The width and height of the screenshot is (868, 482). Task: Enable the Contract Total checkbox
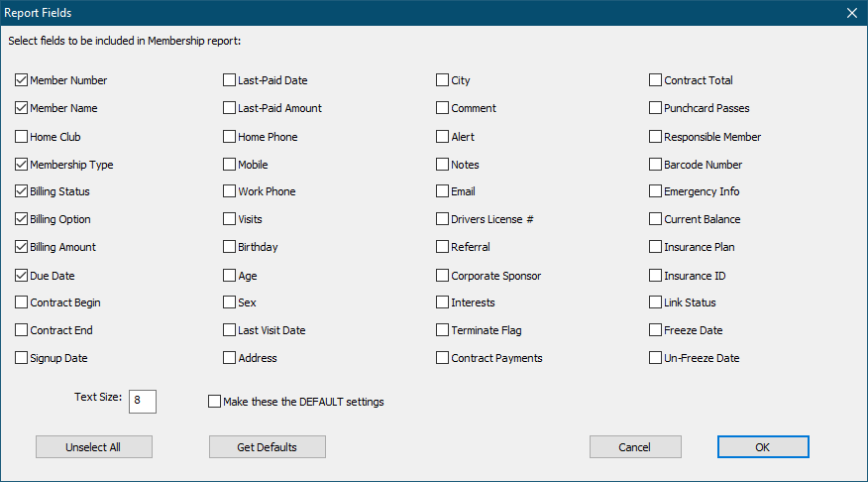tap(656, 80)
